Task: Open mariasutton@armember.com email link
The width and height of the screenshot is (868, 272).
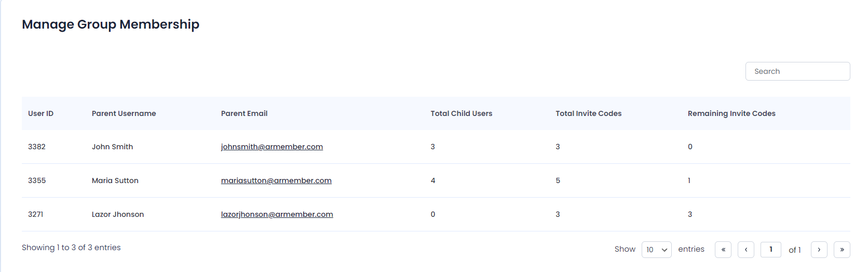Action: (x=276, y=180)
